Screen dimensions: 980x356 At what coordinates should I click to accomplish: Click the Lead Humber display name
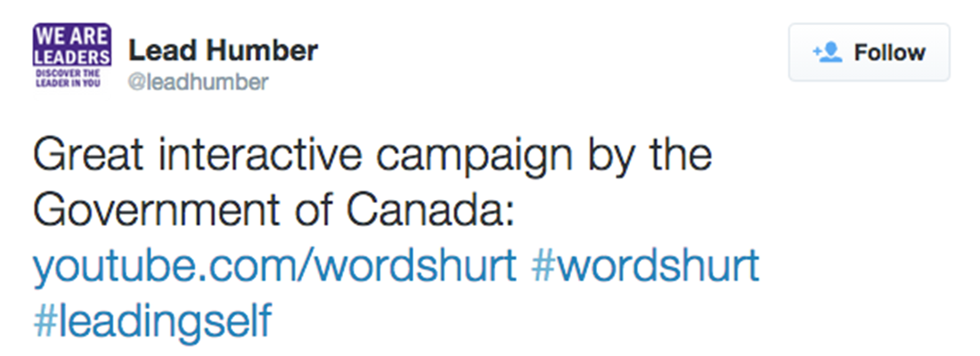223,52
